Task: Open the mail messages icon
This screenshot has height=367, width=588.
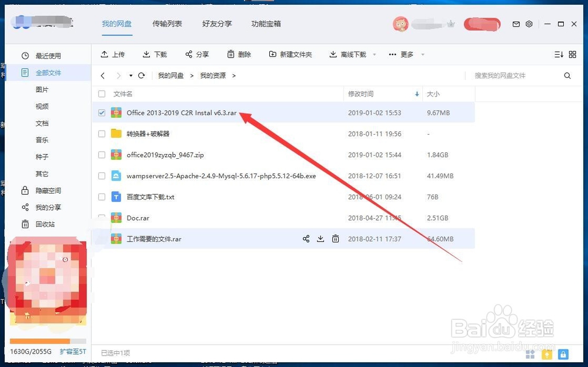Action: pos(516,24)
